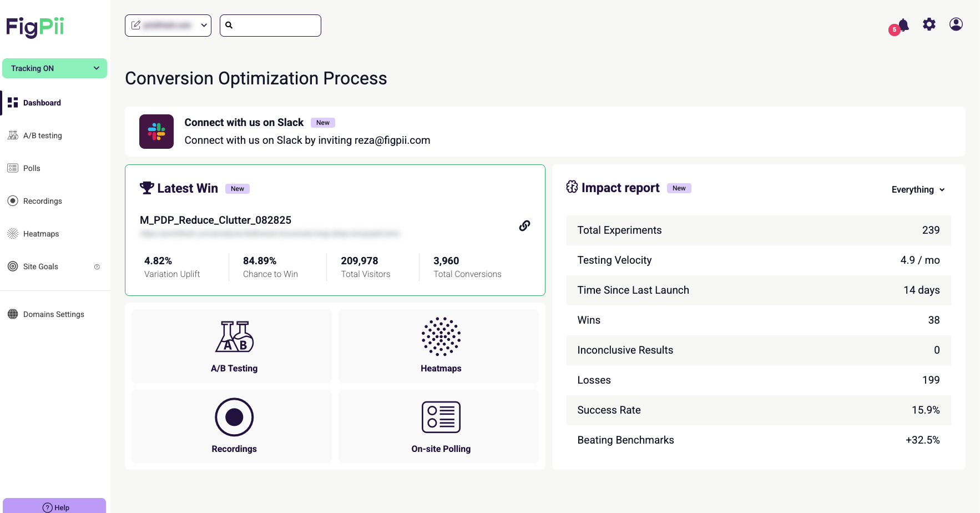Viewport: 980px width, 513px height.
Task: Open Site Goals in sidebar
Action: pos(55,266)
